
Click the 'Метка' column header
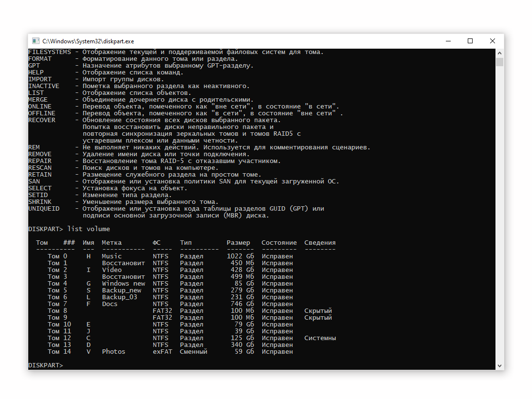(x=111, y=243)
